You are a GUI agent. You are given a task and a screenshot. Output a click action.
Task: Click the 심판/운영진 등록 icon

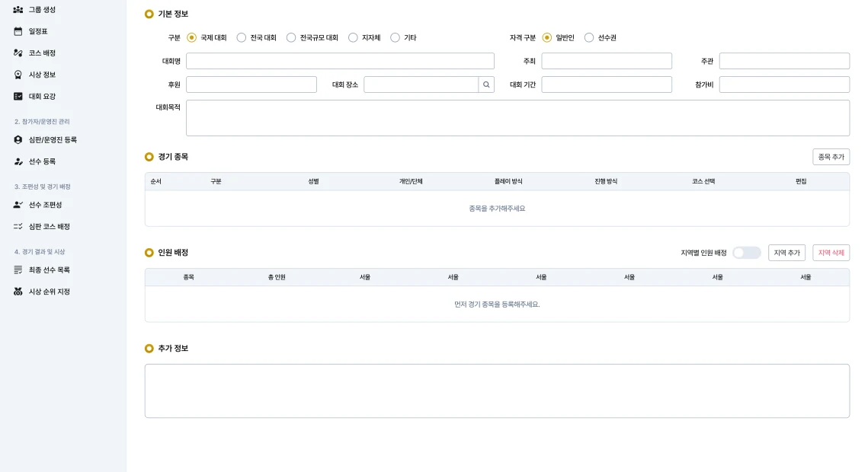point(18,140)
